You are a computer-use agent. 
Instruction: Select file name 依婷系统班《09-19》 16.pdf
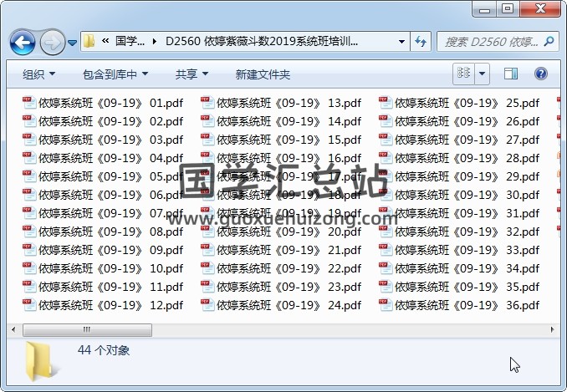pos(289,158)
